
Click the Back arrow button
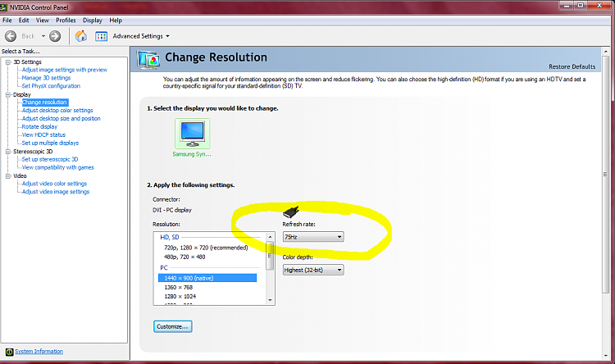[11, 36]
